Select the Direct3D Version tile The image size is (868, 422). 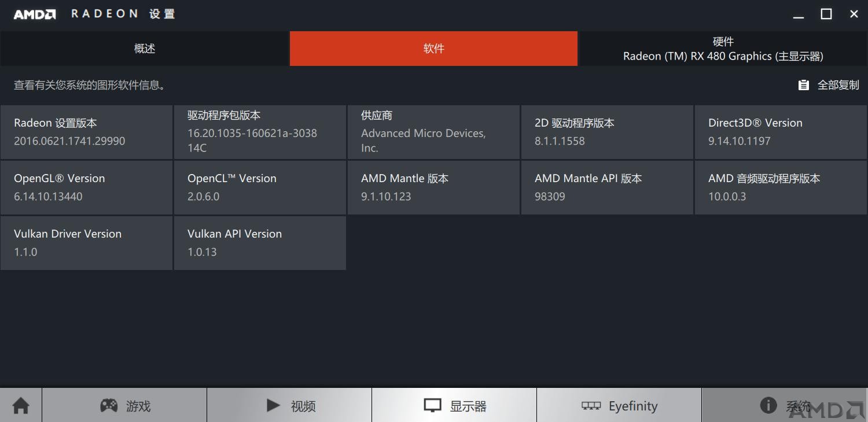(x=781, y=132)
